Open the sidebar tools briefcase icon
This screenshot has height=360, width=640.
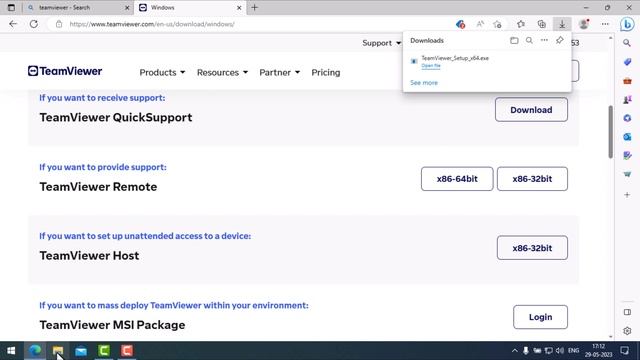point(627,81)
